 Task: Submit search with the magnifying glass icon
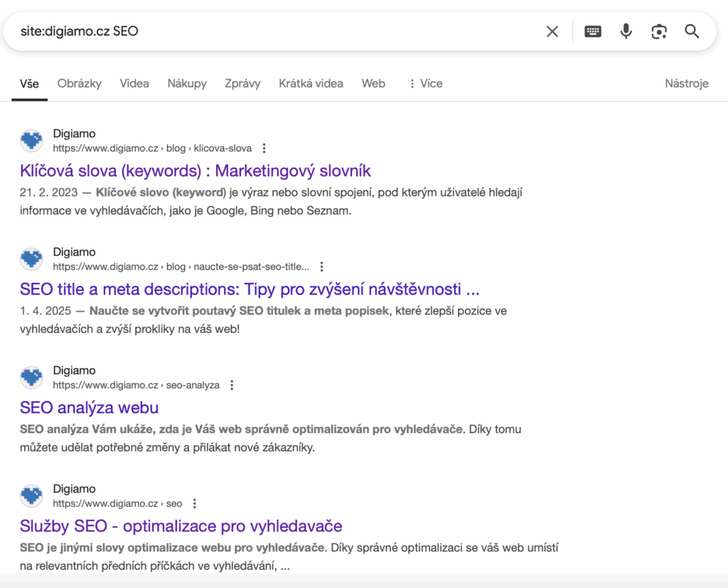coord(692,31)
